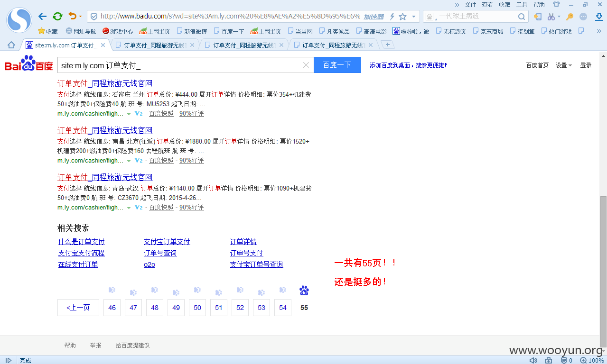The image size is (607, 364).
Task: Open the 查看 menu
Action: tap(487, 4)
